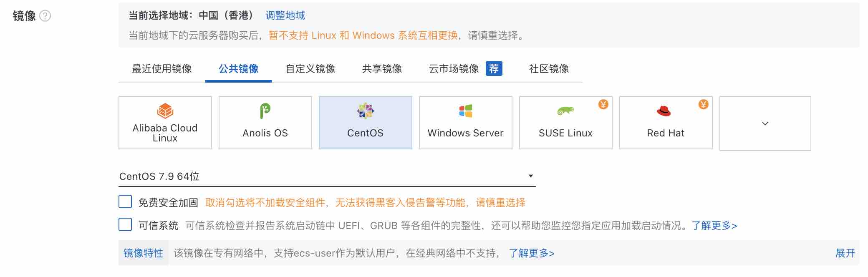Click the 调整地域 link
Image resolution: width=868 pixels, height=277 pixels.
click(x=285, y=15)
